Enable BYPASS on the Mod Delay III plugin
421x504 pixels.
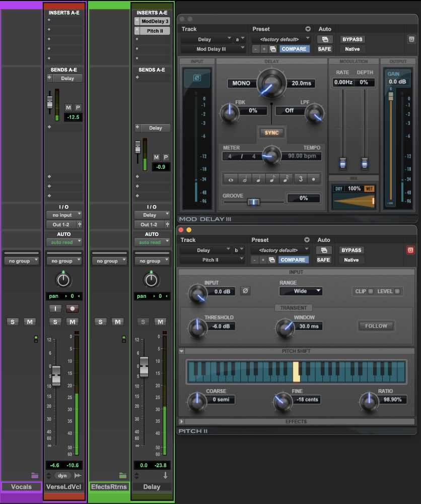pyautogui.click(x=352, y=39)
